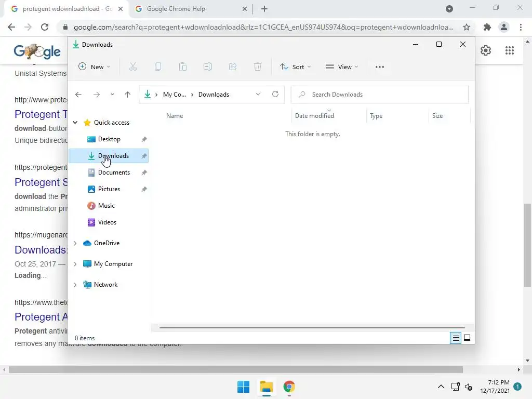Pin icon next to Documents in Quick access
Screen dimensions: 532x399
point(144,172)
